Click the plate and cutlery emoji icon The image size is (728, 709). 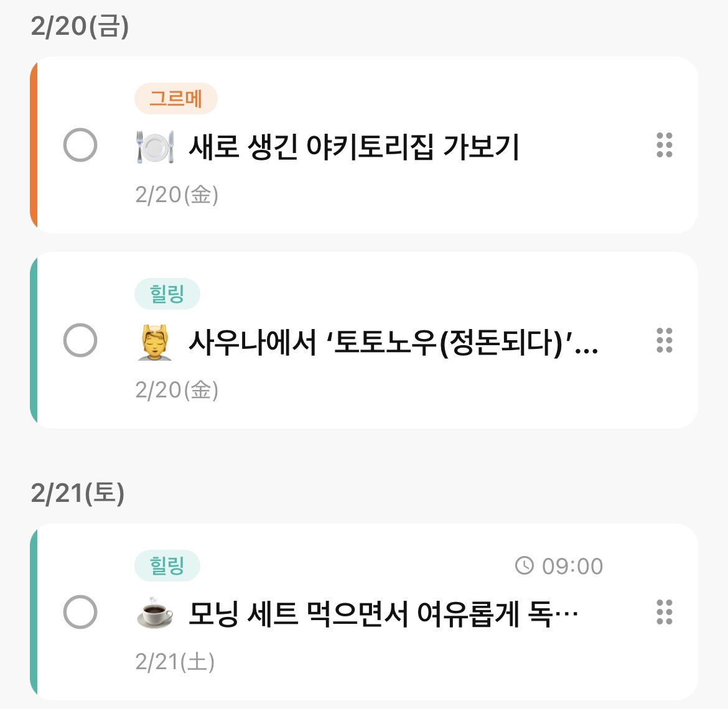[154, 147]
